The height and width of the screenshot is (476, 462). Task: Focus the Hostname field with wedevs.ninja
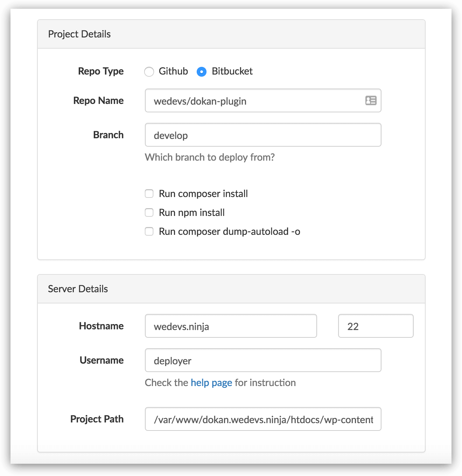(x=231, y=326)
